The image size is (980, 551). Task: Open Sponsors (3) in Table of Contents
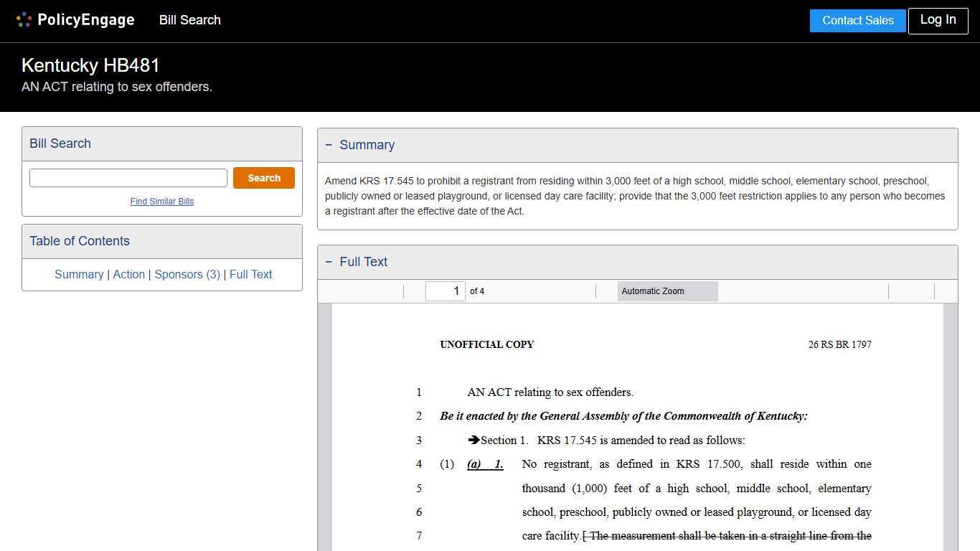pyautogui.click(x=187, y=274)
